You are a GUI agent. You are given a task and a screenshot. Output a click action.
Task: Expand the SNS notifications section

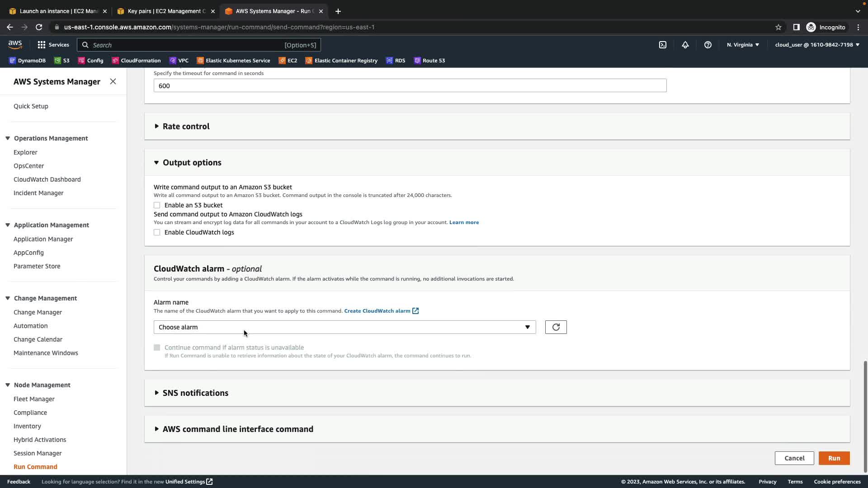coord(195,393)
